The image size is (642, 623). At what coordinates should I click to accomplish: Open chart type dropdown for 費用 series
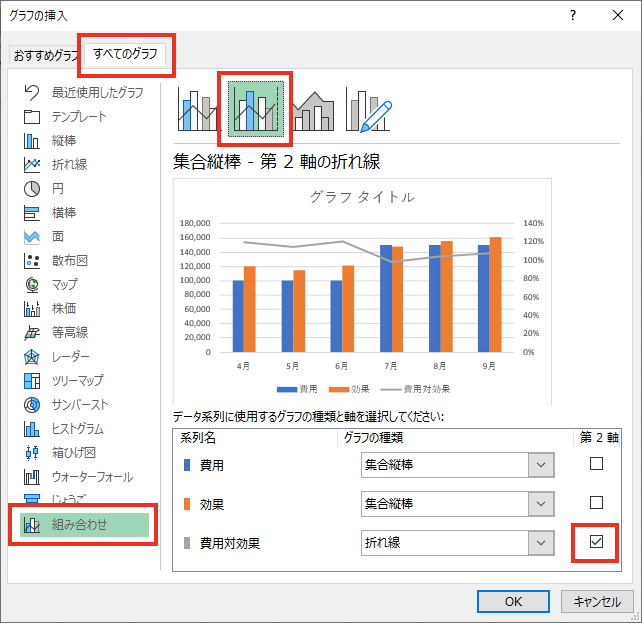[x=541, y=465]
